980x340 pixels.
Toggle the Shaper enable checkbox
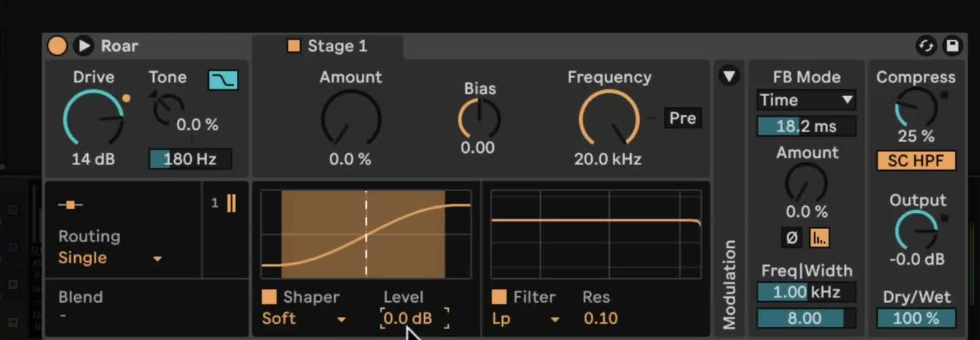pyautogui.click(x=269, y=297)
